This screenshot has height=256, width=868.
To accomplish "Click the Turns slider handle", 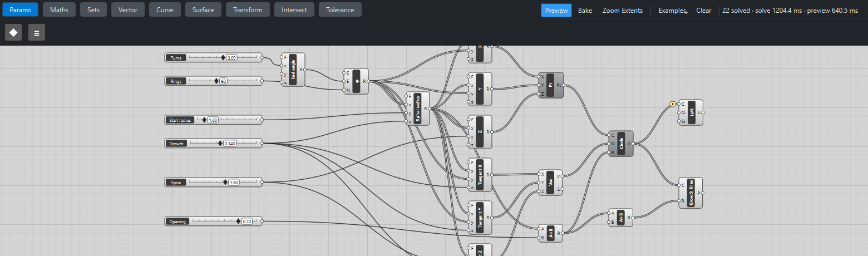I will [x=223, y=57].
